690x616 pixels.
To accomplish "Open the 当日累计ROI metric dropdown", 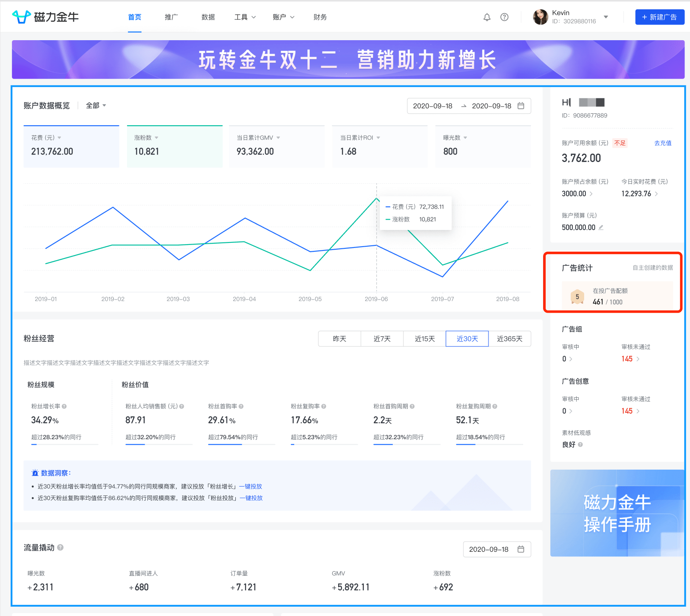I will click(378, 138).
